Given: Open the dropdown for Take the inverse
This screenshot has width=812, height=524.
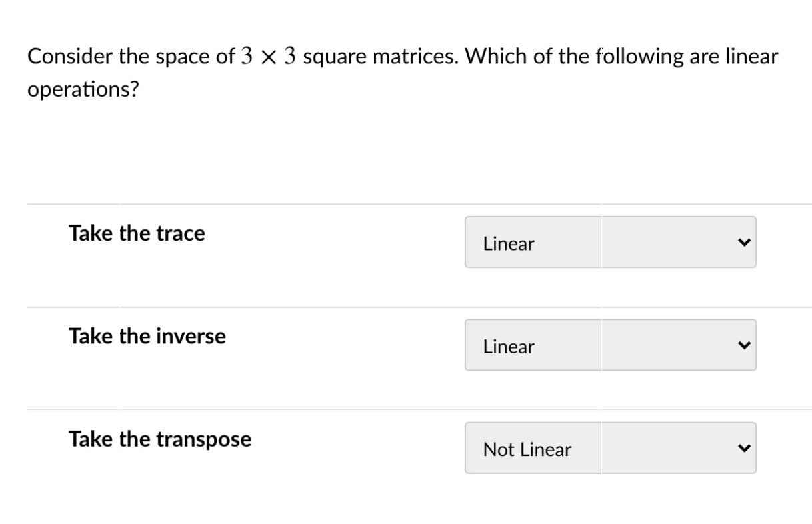Looking at the screenshot, I should click(610, 345).
